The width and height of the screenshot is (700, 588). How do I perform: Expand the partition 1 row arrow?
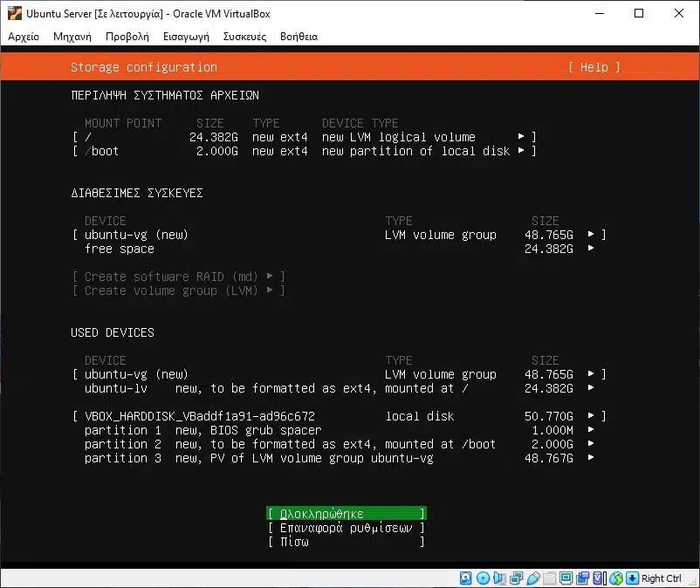pos(591,430)
